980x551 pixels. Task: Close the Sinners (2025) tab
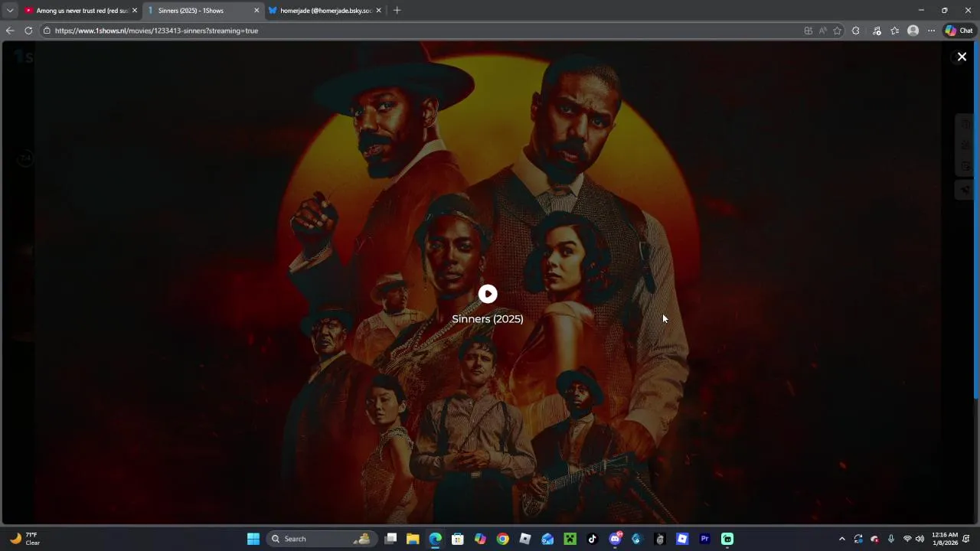tap(256, 11)
